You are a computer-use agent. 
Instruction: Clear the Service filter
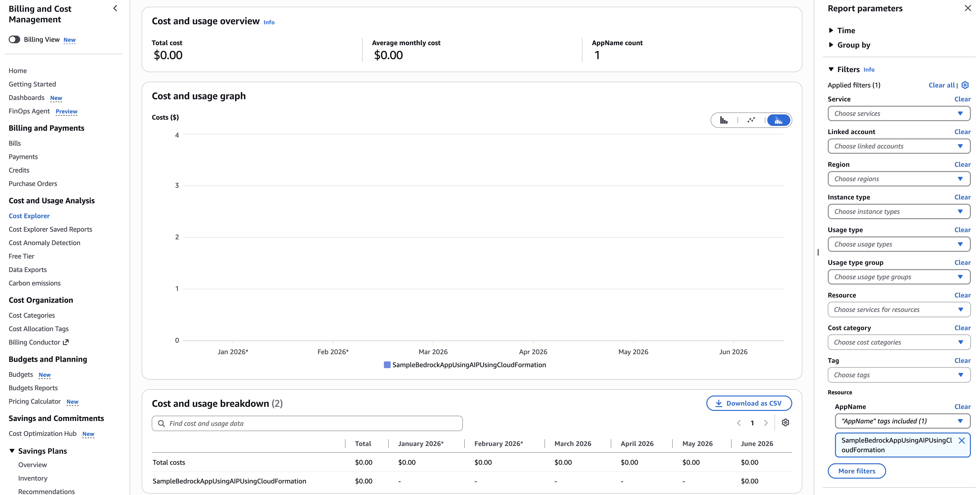tap(962, 99)
